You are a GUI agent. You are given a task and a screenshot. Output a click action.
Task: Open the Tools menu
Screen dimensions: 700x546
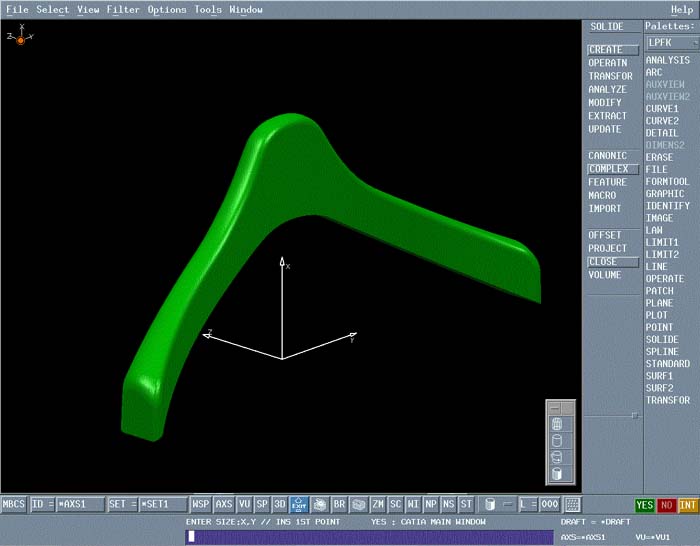208,9
